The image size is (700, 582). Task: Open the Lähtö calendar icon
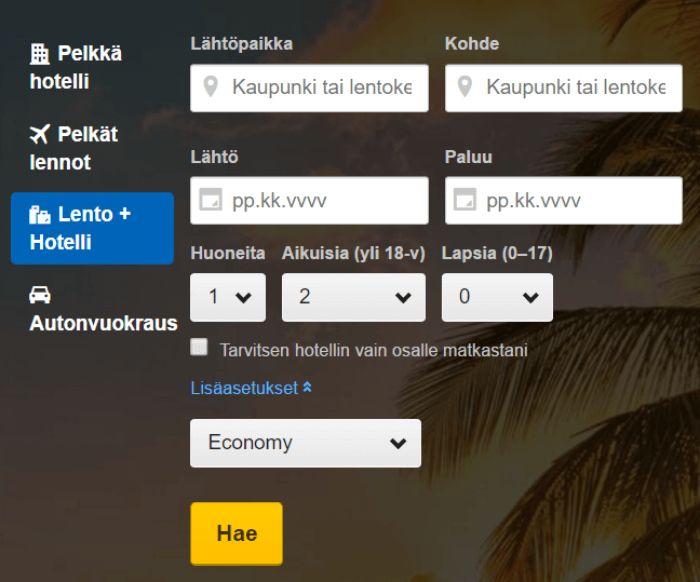210,201
